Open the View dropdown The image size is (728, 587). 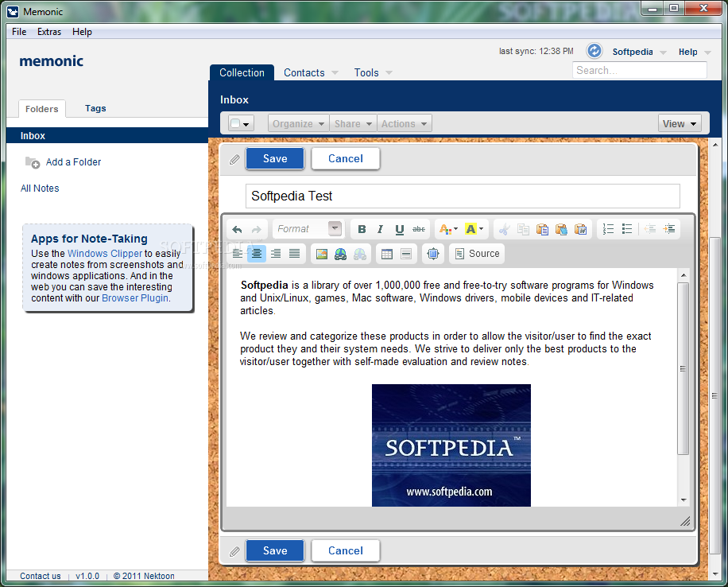tap(680, 123)
